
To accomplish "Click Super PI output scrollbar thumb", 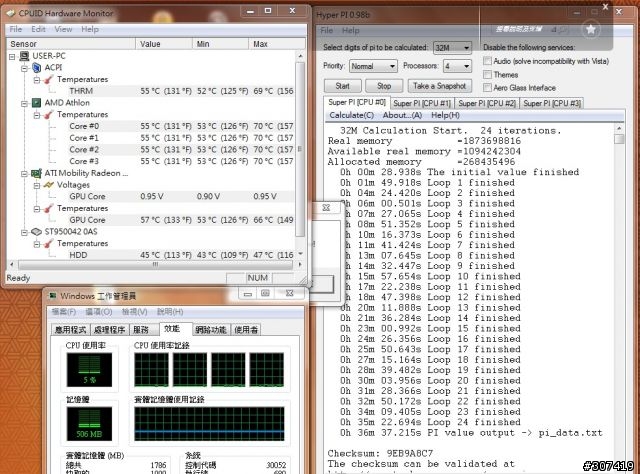I will [619, 139].
